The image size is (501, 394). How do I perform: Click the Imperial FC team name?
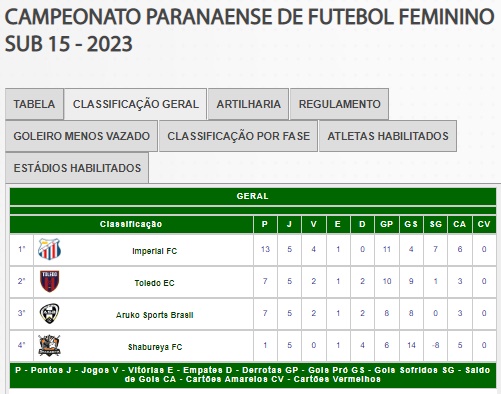pos(154,251)
